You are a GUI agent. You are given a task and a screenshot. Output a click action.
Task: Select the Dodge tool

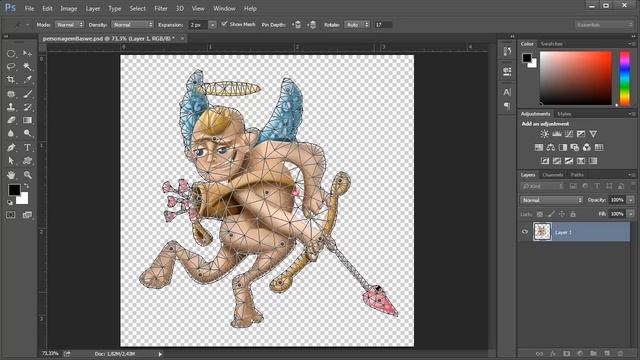27,133
